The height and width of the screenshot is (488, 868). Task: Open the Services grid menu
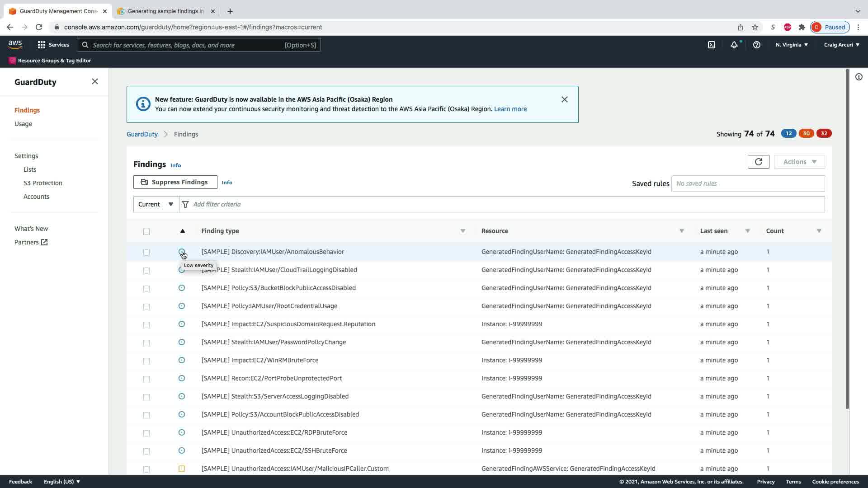53,45
